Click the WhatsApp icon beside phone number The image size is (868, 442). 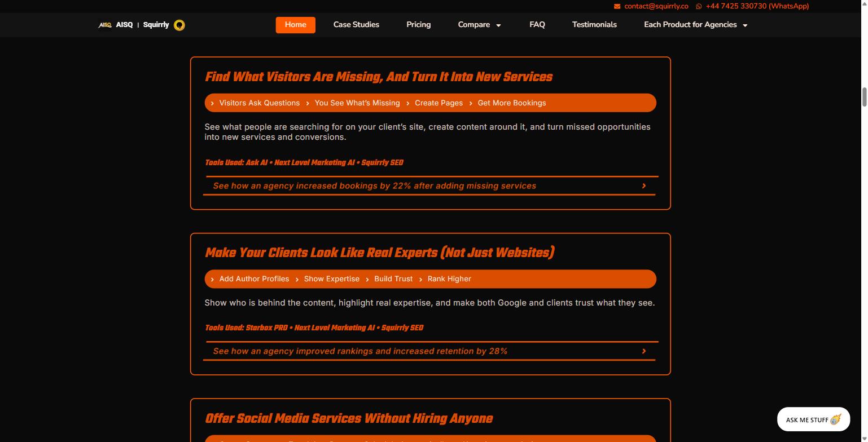pos(699,6)
